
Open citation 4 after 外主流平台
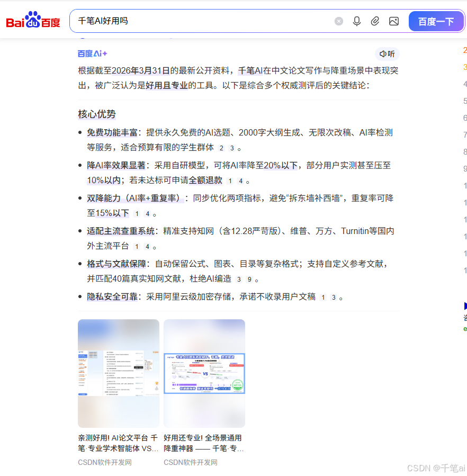[x=147, y=247]
